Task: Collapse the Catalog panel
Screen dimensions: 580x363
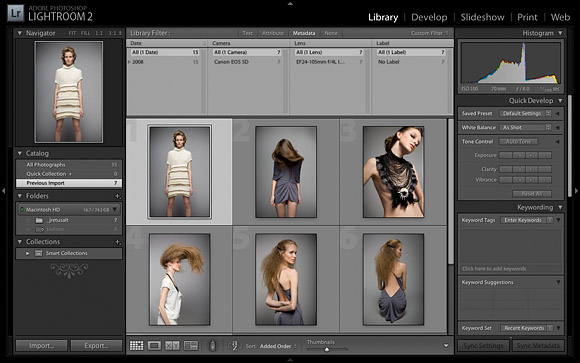Action: tap(20, 153)
